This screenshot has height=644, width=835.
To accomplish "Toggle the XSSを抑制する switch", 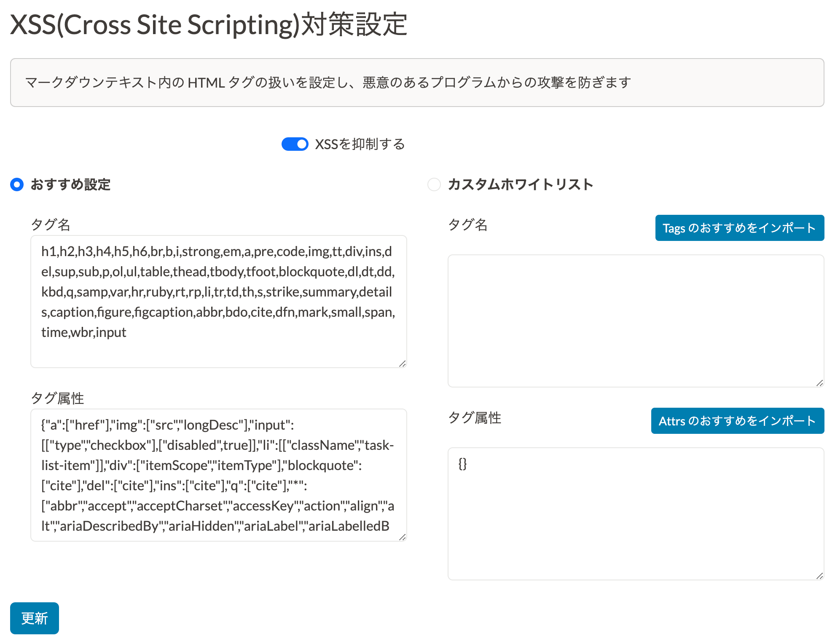I will (x=295, y=144).
